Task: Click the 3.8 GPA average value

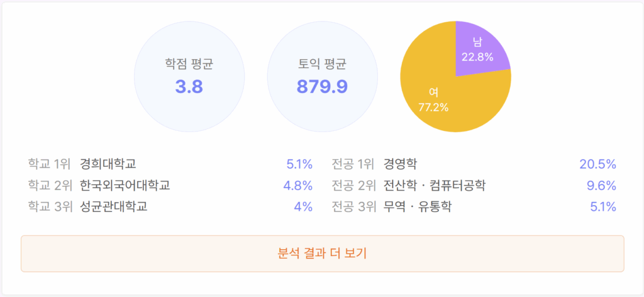Action: pyautogui.click(x=189, y=87)
